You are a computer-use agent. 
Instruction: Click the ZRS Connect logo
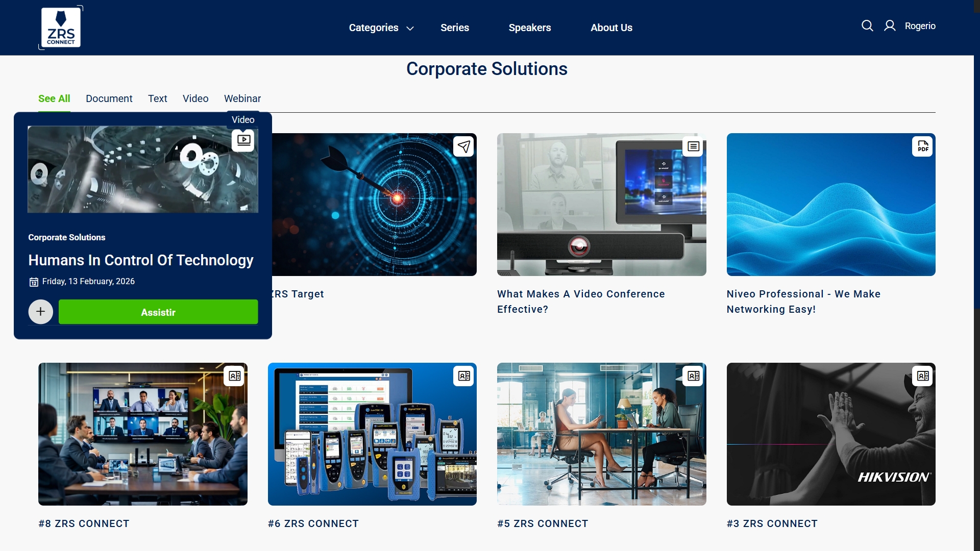pyautogui.click(x=61, y=28)
